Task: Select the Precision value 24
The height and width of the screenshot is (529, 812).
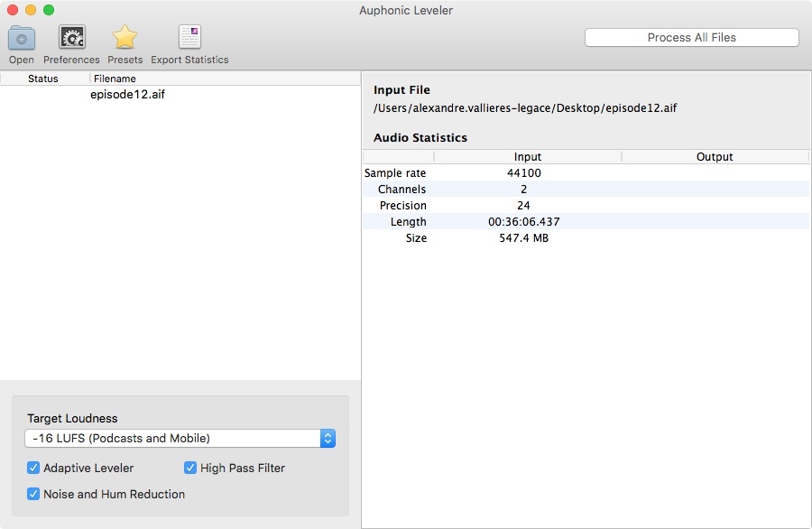Action: tap(523, 205)
